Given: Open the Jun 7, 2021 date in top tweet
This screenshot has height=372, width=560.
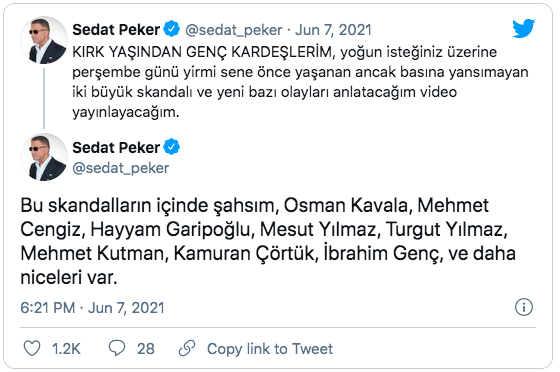Looking at the screenshot, I should [x=333, y=30].
